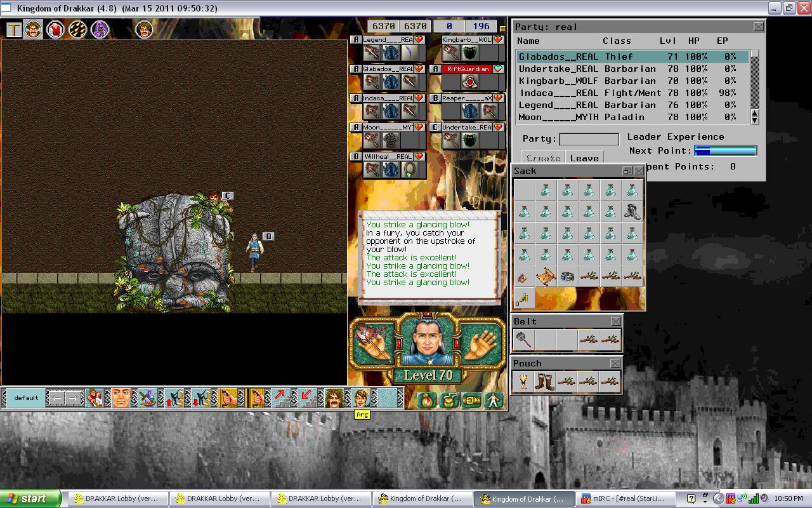
Task: Click the Party name input field
Action: (x=589, y=139)
